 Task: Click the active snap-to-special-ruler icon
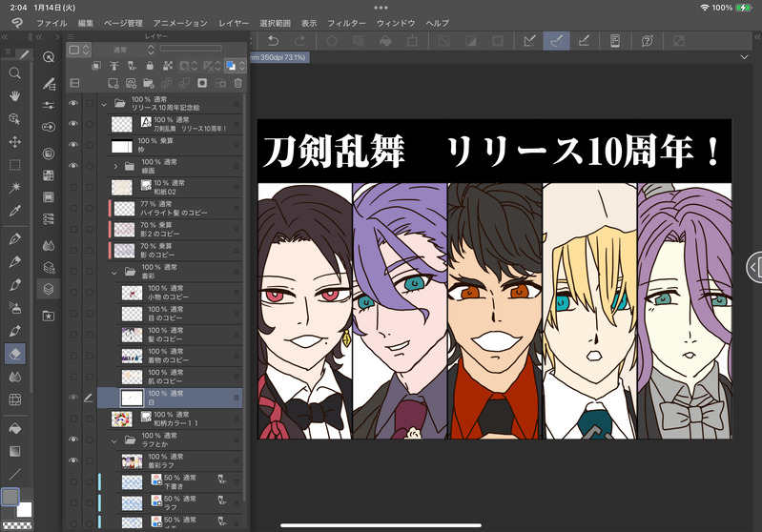[x=556, y=41]
